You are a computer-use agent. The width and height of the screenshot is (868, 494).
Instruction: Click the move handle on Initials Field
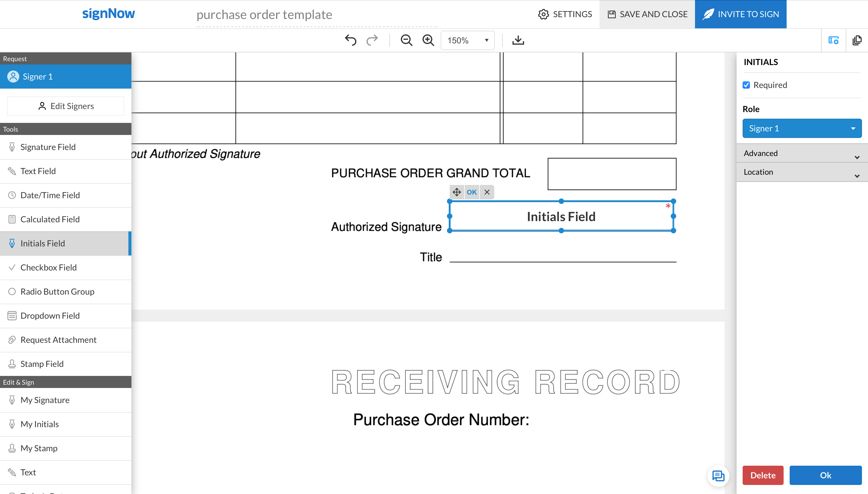point(457,192)
